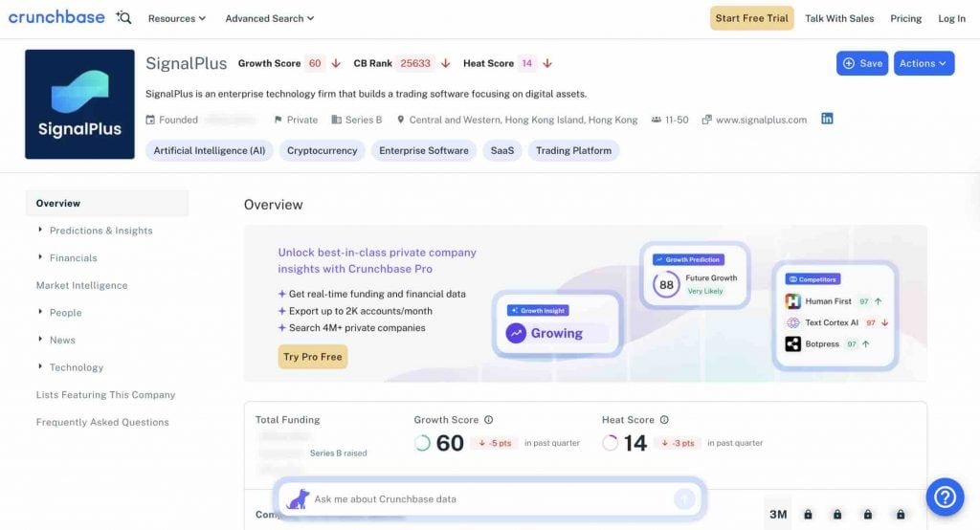Open the Actions dropdown button
980x530 pixels.
(924, 63)
